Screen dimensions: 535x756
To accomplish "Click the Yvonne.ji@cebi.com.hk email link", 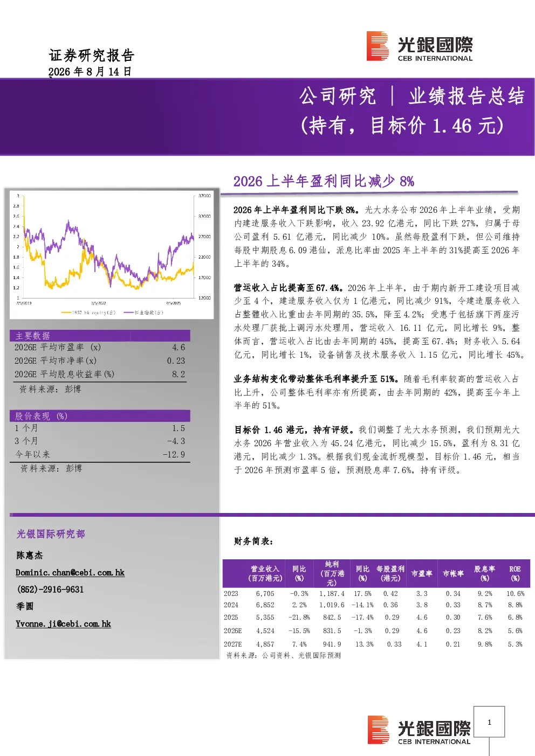I will pos(63,624).
